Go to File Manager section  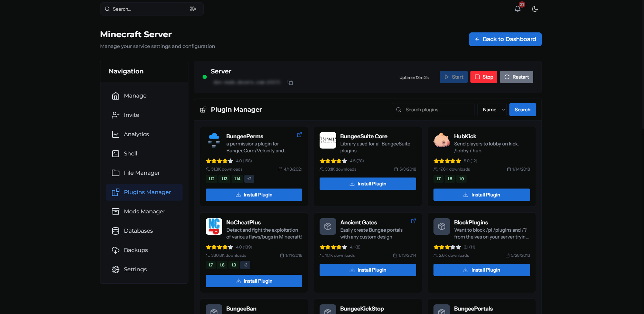tap(144, 173)
